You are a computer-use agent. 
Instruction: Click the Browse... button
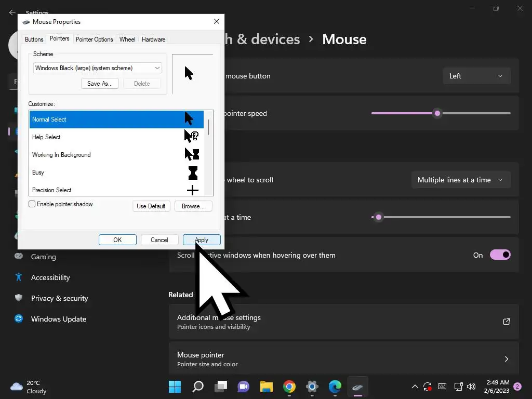[x=193, y=206]
